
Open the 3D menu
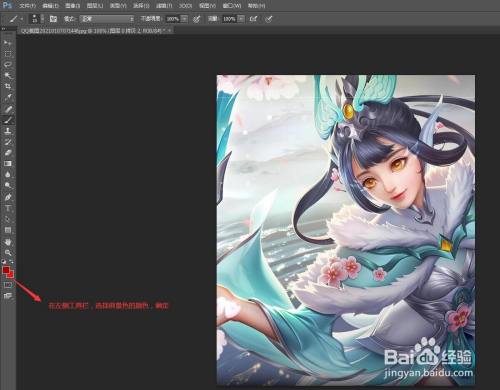point(185,6)
